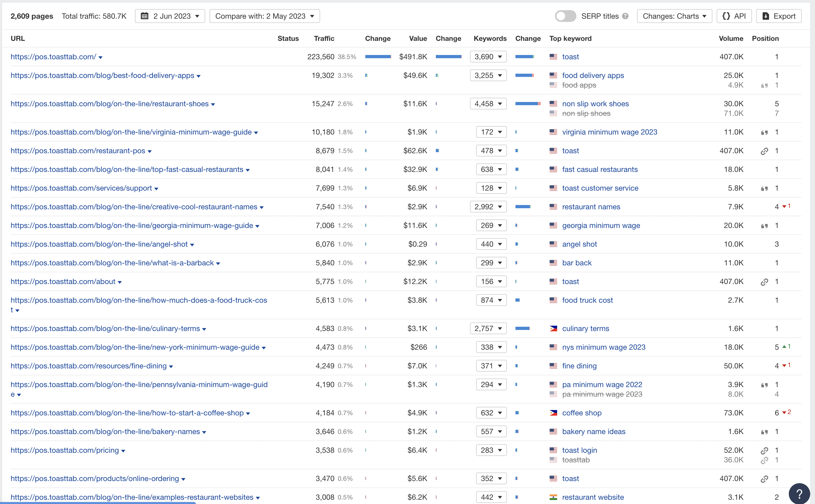Click the India flag next to restaurant website

click(x=553, y=497)
